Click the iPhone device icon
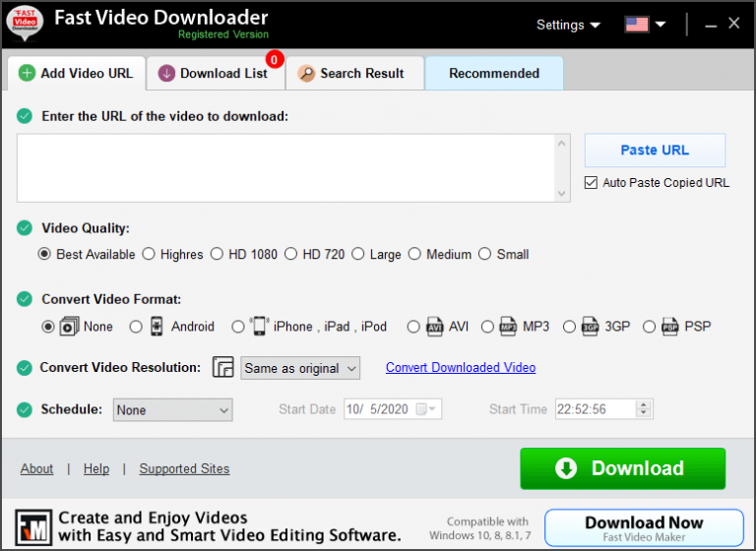 (x=260, y=327)
